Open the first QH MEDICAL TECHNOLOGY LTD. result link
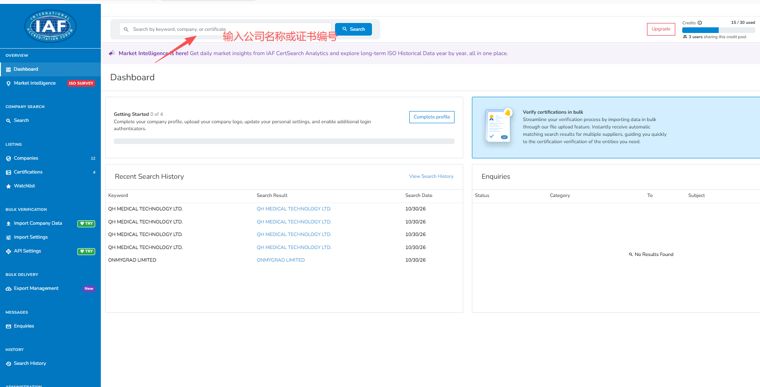This screenshot has height=387, width=760. pyautogui.click(x=294, y=209)
